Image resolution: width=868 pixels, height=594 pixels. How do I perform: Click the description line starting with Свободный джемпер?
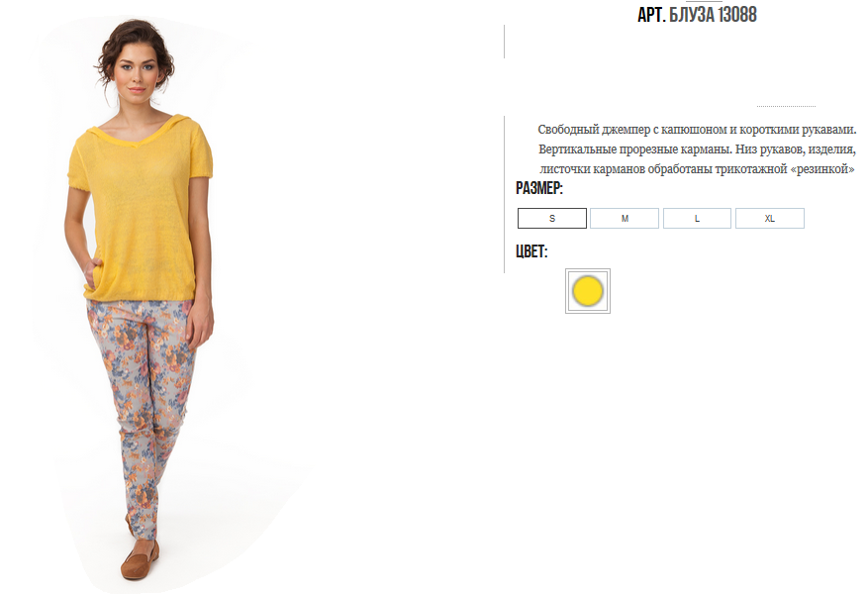coord(697,130)
